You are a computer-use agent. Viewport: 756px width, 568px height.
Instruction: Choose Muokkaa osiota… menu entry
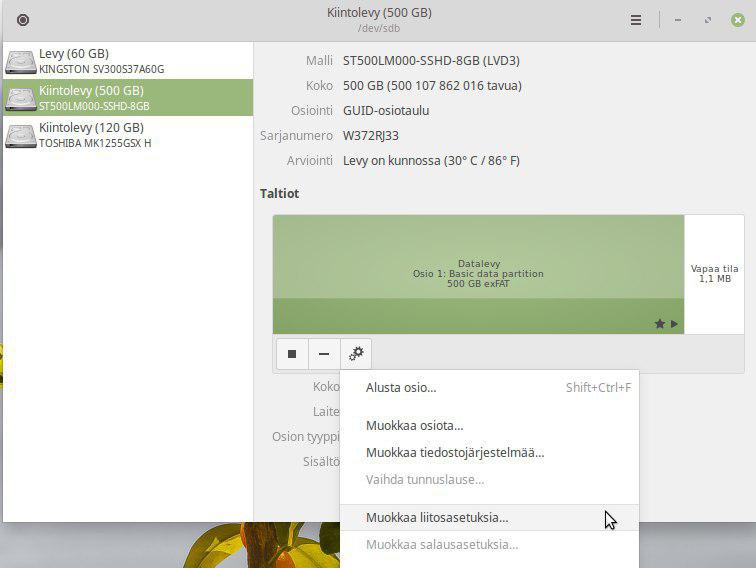click(414, 425)
